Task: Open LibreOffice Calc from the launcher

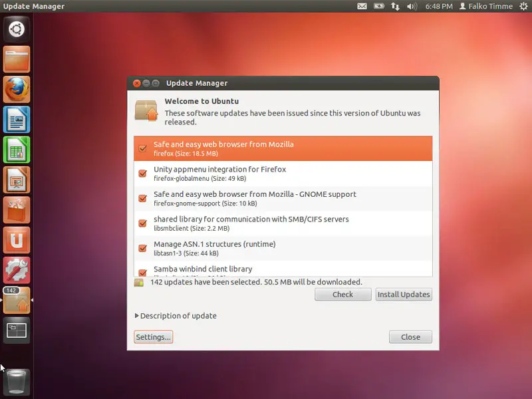Action: 17,150
